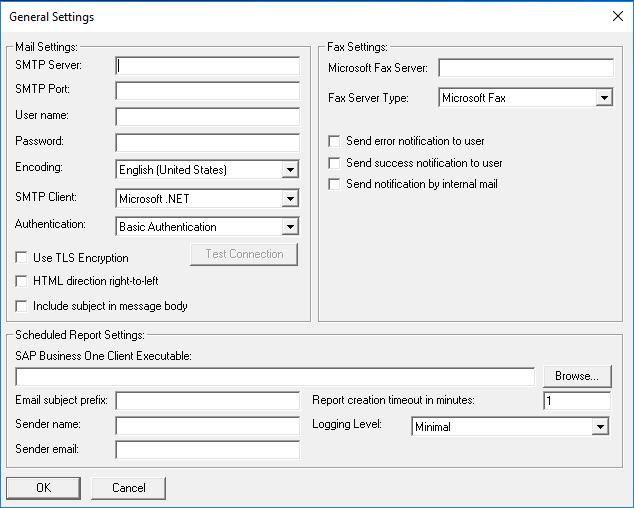Click the SMTP Server input field
Screen dimensions: 634x508
coord(207,66)
